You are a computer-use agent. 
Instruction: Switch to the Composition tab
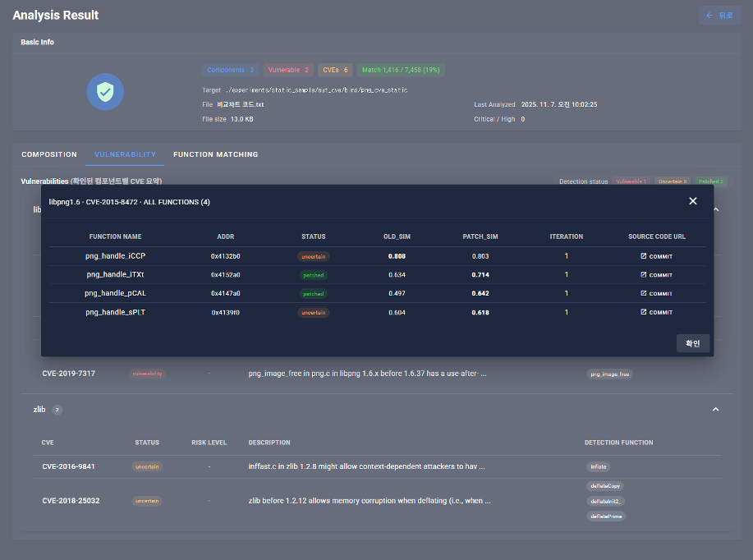click(49, 154)
